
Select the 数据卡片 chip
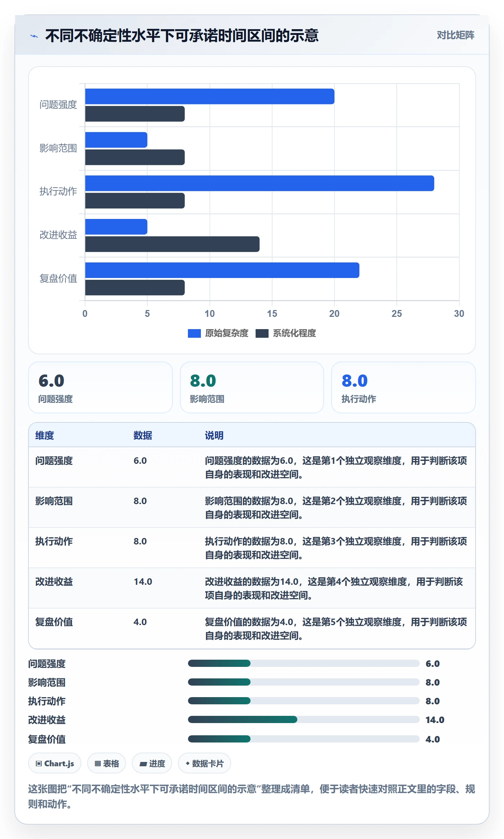(x=204, y=763)
